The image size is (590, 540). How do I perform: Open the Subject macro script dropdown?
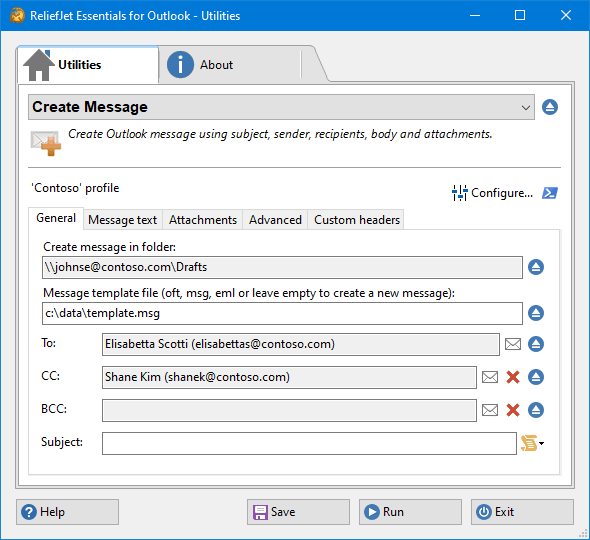(532, 443)
